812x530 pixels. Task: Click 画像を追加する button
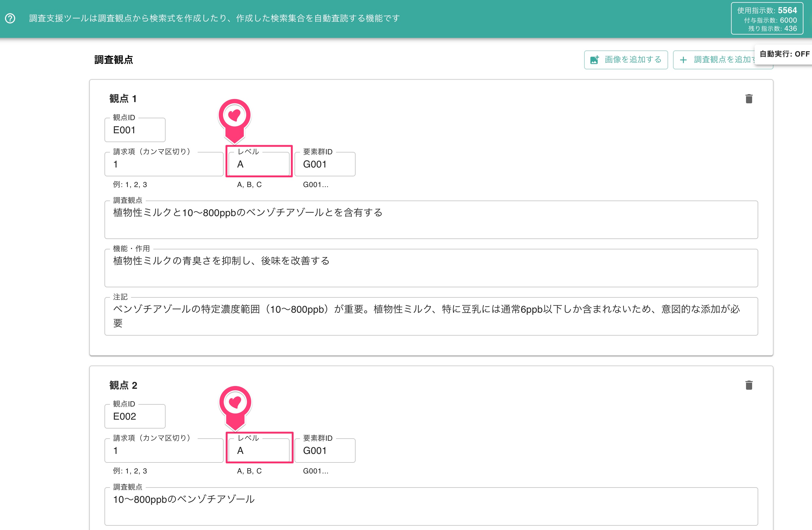(x=626, y=60)
